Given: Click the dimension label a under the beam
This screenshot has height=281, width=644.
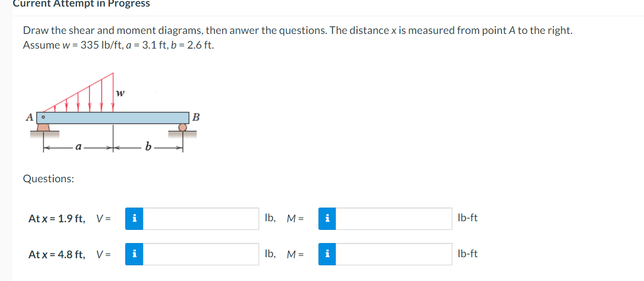Looking at the screenshot, I should click(x=78, y=147).
